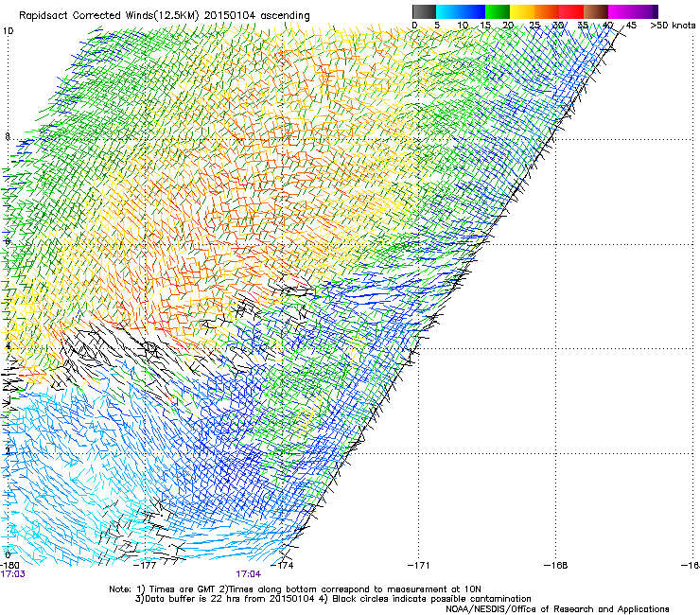Click the 'NOAA/NESDIS/Office of Research and Applications' credit

(557, 609)
